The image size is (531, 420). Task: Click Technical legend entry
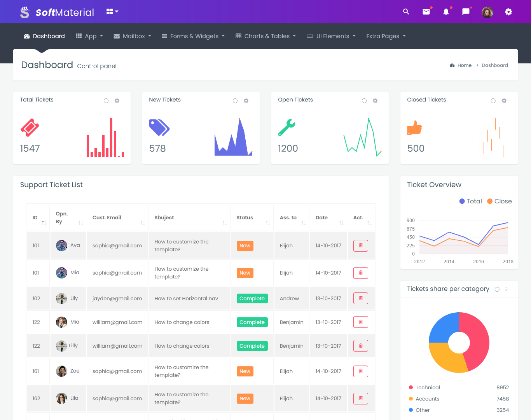coord(424,388)
